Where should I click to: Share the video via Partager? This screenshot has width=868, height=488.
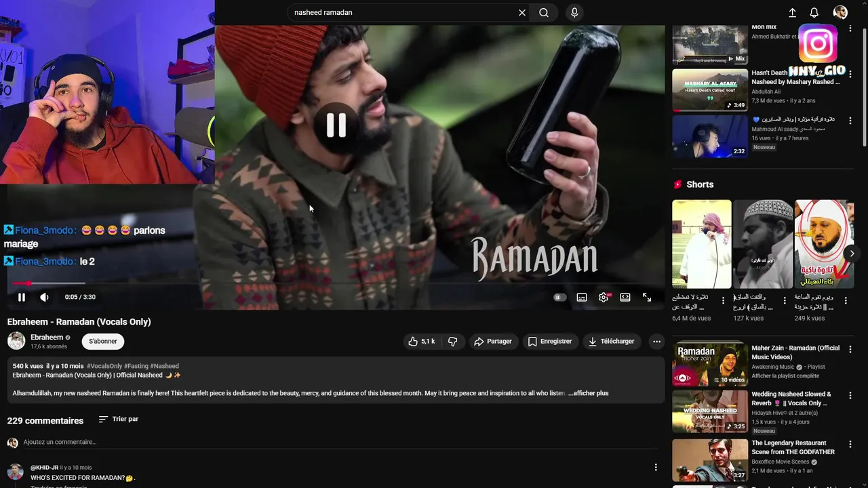(493, 342)
